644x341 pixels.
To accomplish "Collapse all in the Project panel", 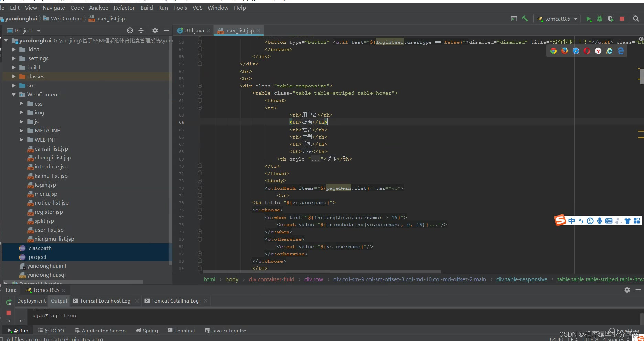I will (x=141, y=30).
